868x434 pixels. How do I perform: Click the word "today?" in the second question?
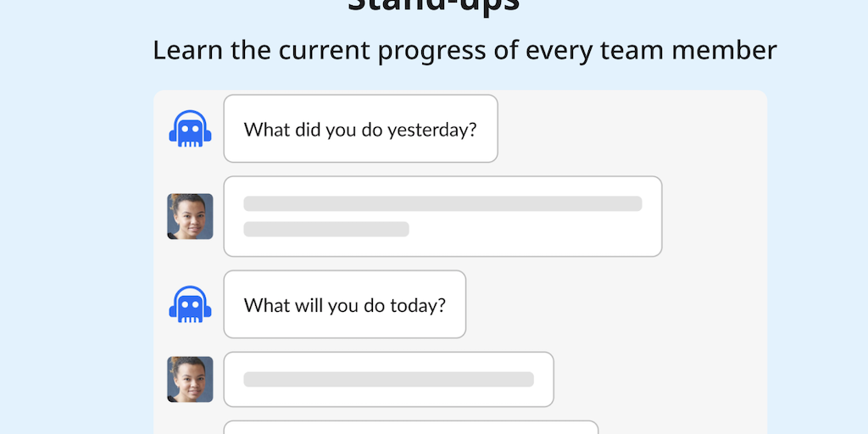click(x=417, y=305)
